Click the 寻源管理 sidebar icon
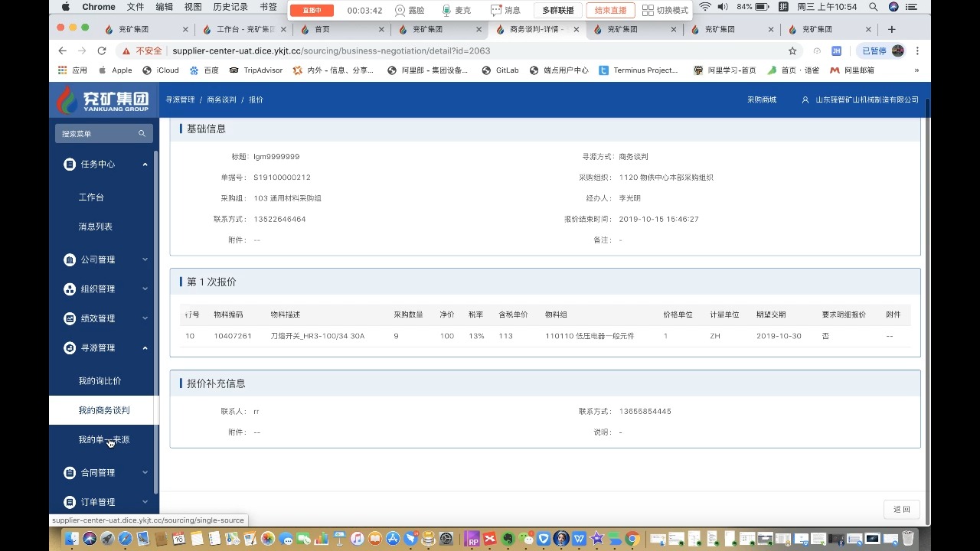Screen dimensions: 980x551 (x=69, y=347)
